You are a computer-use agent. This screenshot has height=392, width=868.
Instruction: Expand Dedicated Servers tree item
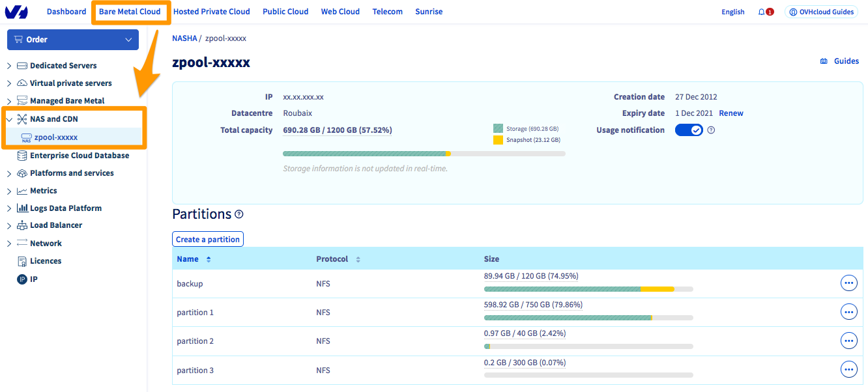pyautogui.click(x=9, y=66)
